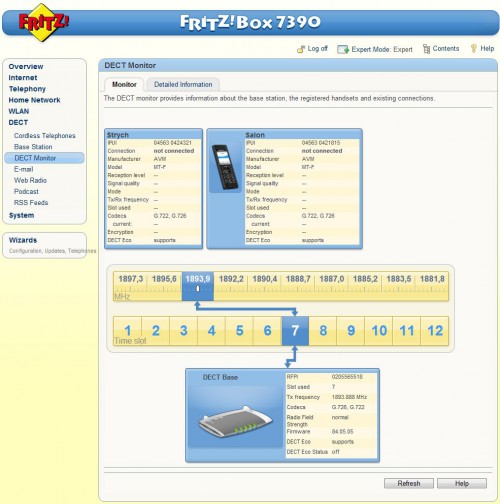
Task: Click the DECT Base title
Action: pyautogui.click(x=220, y=377)
